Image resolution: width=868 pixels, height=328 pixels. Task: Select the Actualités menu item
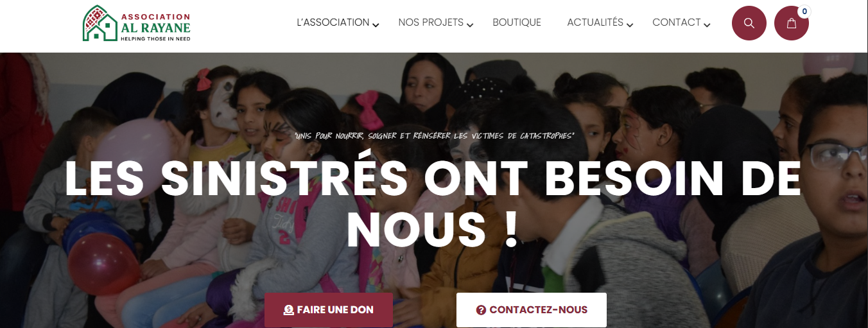click(595, 22)
